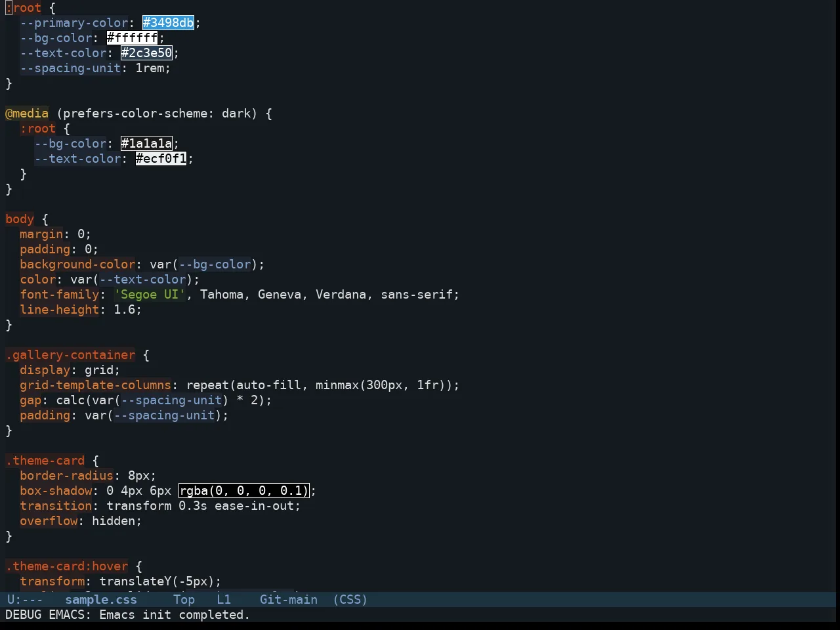840x630 pixels.
Task: Place cursor on the first :root selector
Action: (x=23, y=8)
